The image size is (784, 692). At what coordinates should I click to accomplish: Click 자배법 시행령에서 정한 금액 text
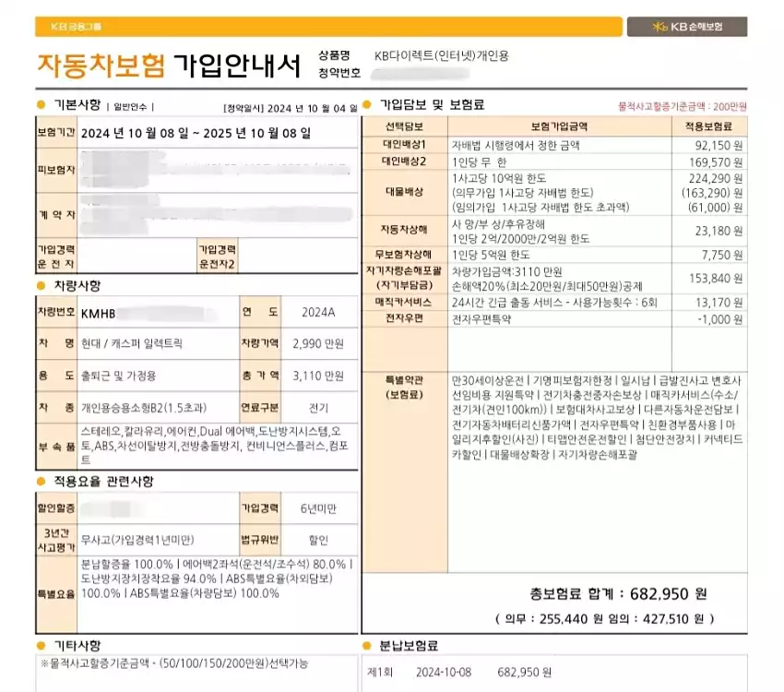[516, 146]
